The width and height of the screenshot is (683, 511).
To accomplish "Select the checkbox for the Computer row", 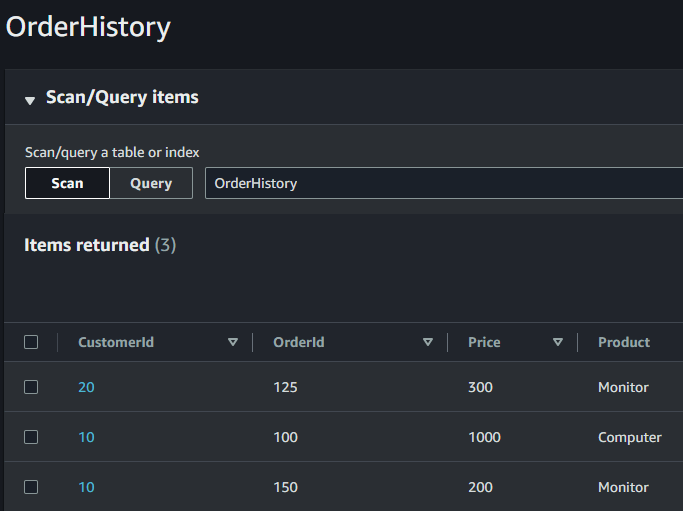I will click(x=31, y=437).
